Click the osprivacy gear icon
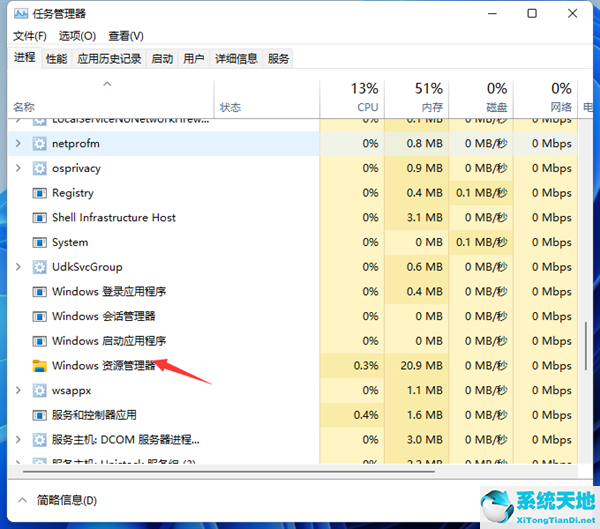 pos(39,168)
